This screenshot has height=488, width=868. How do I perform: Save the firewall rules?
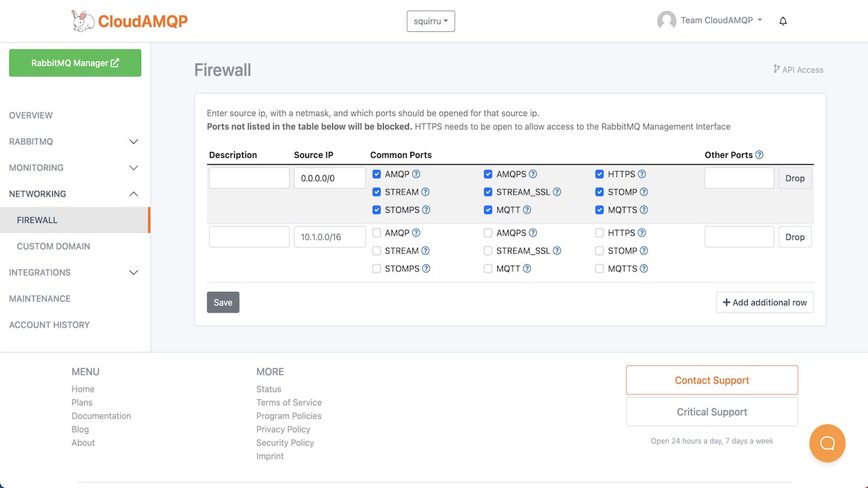click(223, 302)
